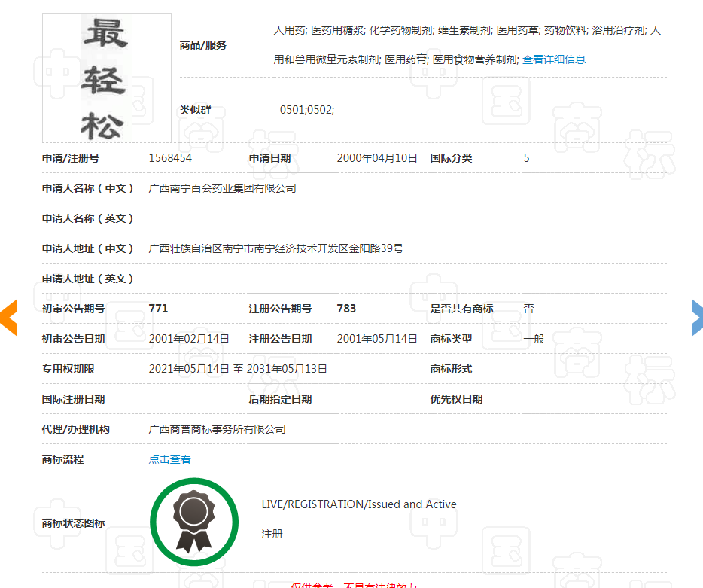Select the 是否共有商标 value 否

[x=528, y=309]
